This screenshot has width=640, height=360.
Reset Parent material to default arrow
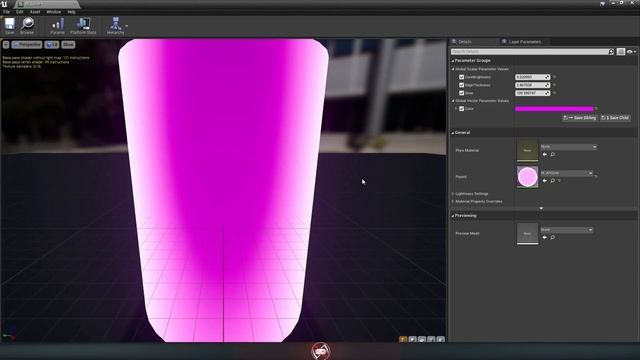click(x=596, y=177)
